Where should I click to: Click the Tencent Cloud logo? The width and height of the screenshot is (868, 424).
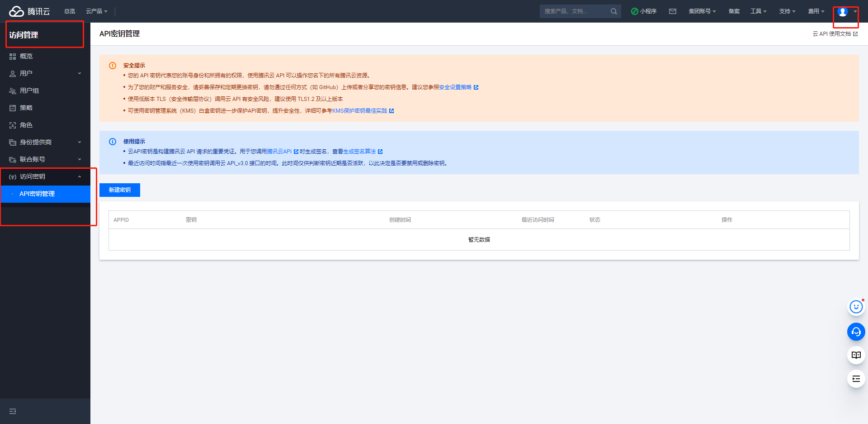pyautogui.click(x=29, y=11)
